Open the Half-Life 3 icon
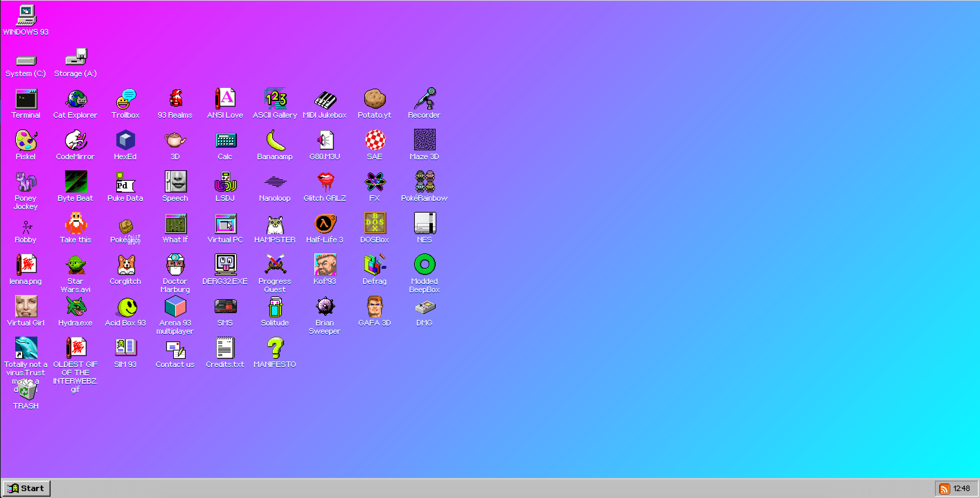Screen dimensions: 980x498 pyautogui.click(x=324, y=224)
